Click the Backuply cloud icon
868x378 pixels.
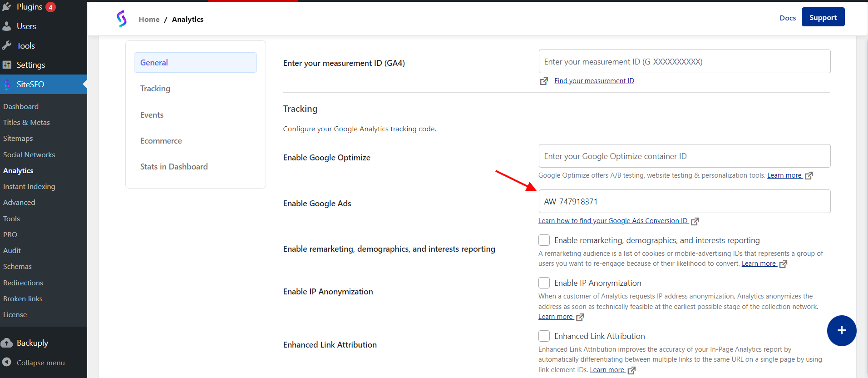pos(7,343)
